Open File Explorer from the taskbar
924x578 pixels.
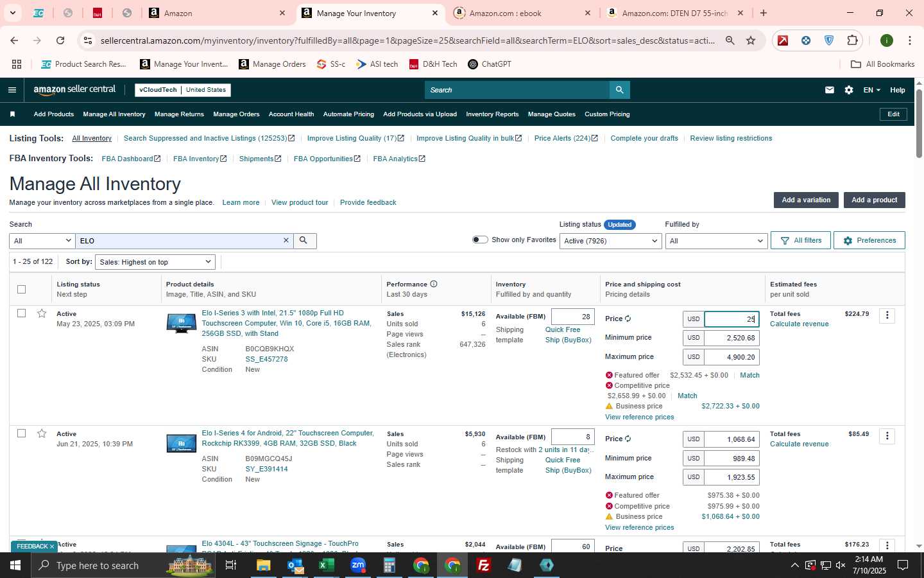pos(264,565)
